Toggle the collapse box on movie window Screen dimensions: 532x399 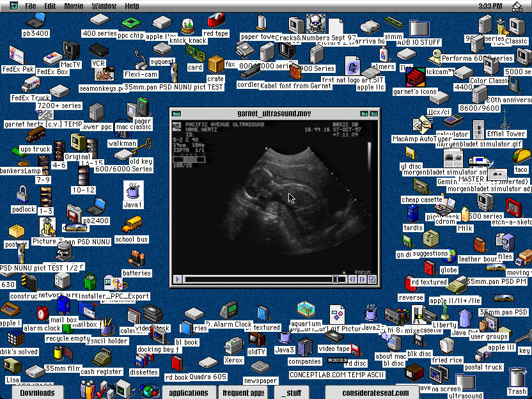click(374, 113)
